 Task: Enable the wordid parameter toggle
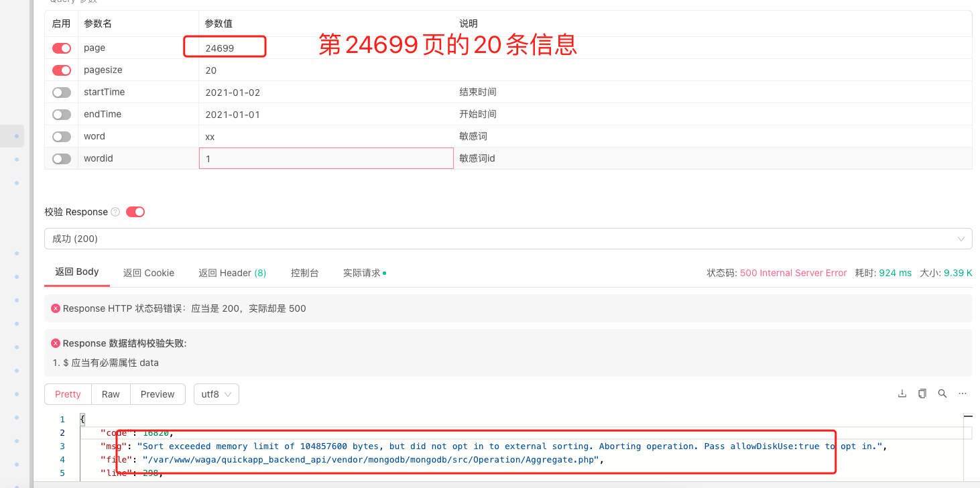pyautogui.click(x=61, y=158)
